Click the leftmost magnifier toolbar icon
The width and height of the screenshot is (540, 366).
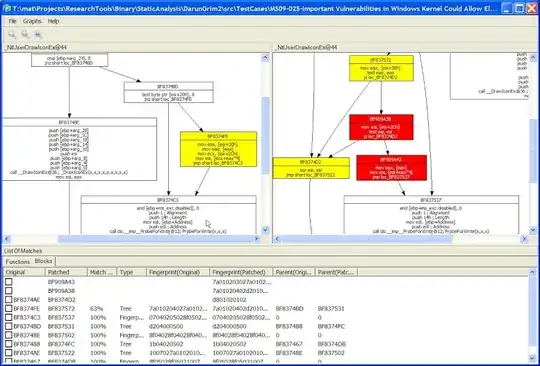(12, 34)
